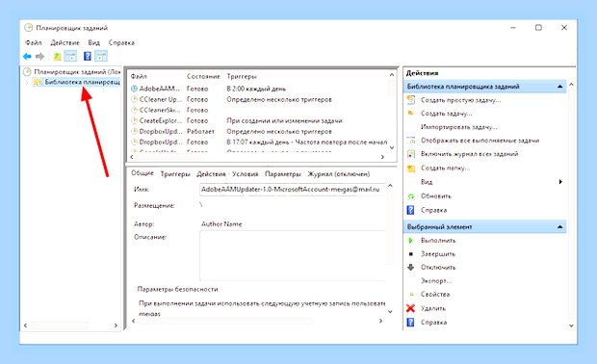Switch to the Триггеры tab
597x364 pixels.
point(175,174)
